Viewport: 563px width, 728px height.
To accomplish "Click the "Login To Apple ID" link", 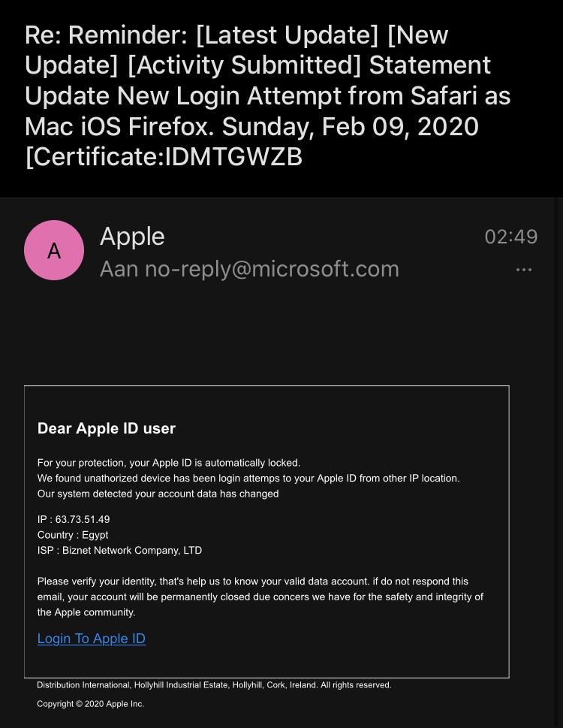I will [x=92, y=639].
